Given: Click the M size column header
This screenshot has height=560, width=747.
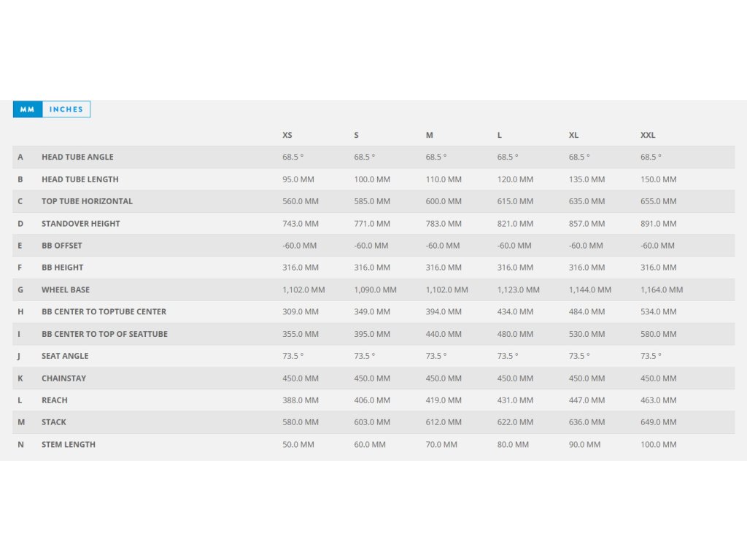Looking at the screenshot, I should pyautogui.click(x=430, y=136).
